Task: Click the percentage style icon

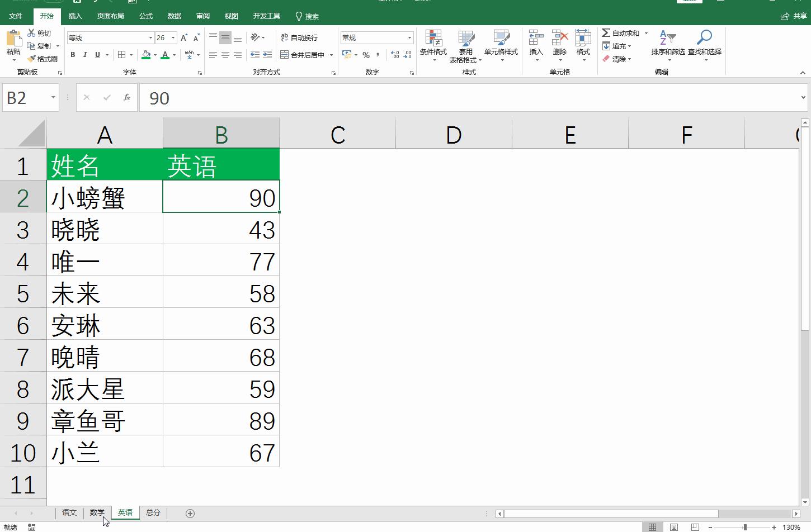Action: point(366,55)
